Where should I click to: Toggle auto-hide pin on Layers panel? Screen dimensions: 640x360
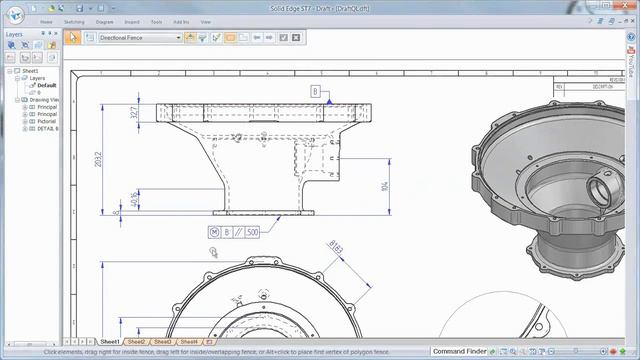[x=50, y=33]
